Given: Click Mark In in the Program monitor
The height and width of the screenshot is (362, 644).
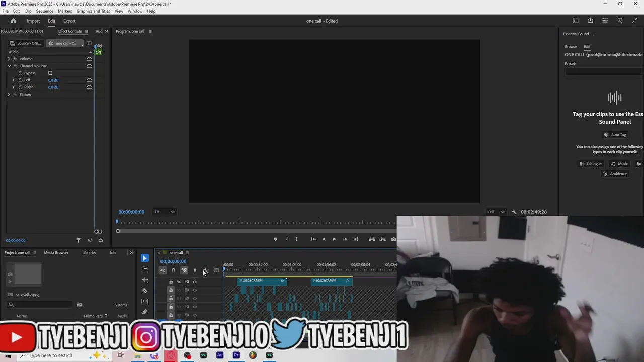Looking at the screenshot, I should (x=287, y=239).
